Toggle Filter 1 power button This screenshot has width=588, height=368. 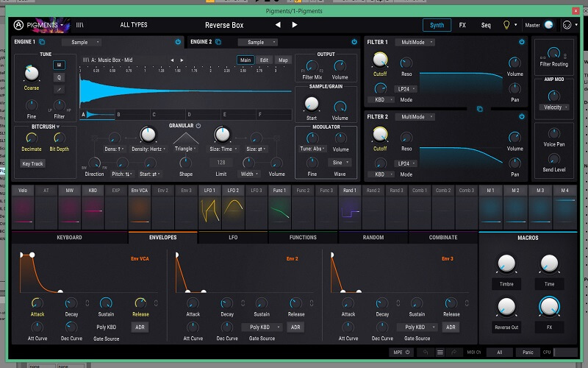[522, 42]
